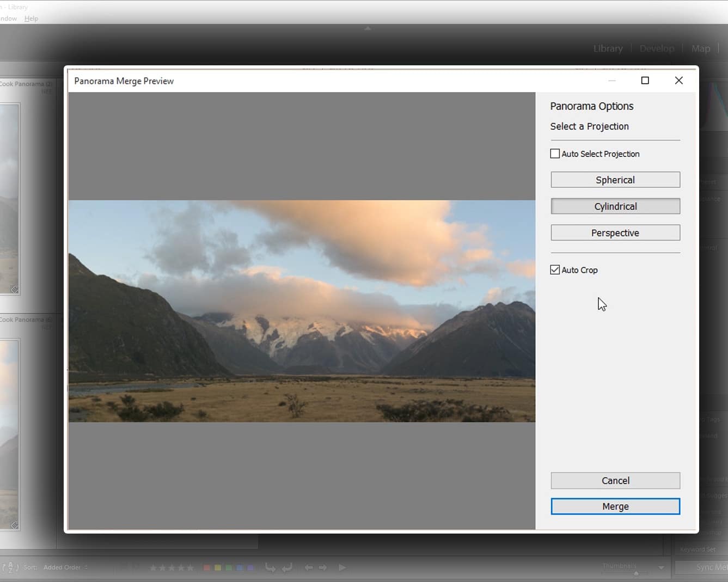The width and height of the screenshot is (728, 582).
Task: Enable Auto Select Projection
Action: (555, 154)
